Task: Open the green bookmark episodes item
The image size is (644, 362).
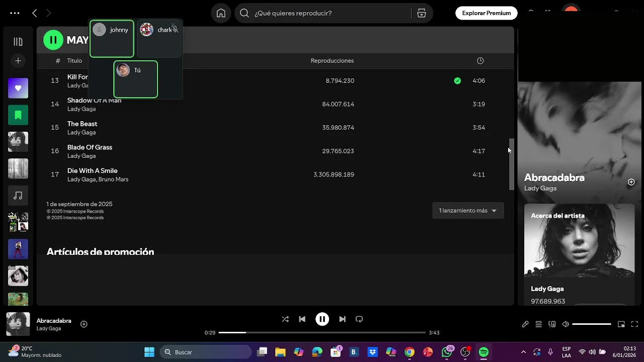Action: point(18,115)
